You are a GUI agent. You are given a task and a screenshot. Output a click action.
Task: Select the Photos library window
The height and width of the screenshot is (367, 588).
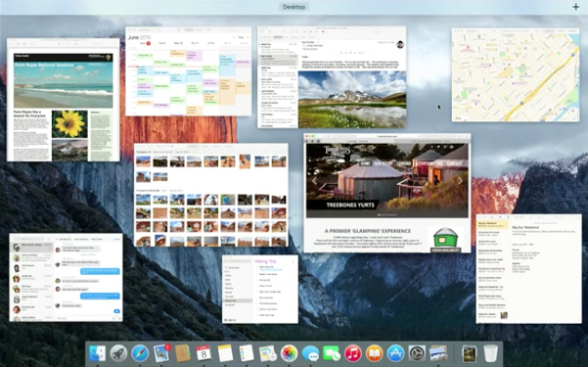(211, 195)
